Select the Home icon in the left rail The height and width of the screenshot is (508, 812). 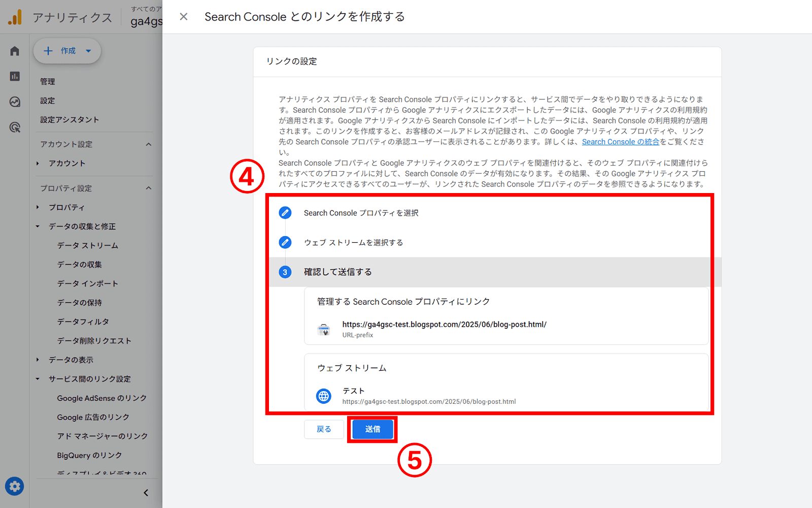coord(14,50)
